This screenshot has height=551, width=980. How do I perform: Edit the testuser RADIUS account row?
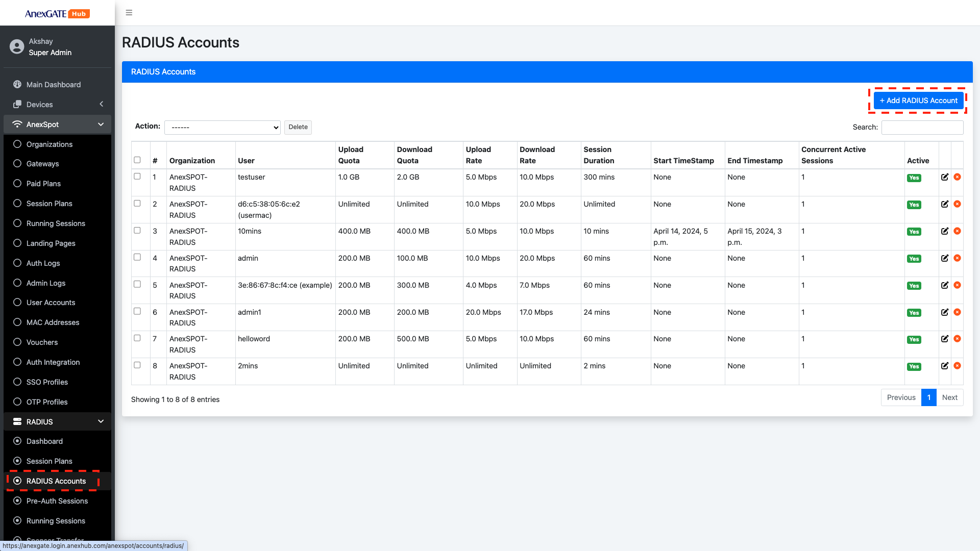pos(945,177)
